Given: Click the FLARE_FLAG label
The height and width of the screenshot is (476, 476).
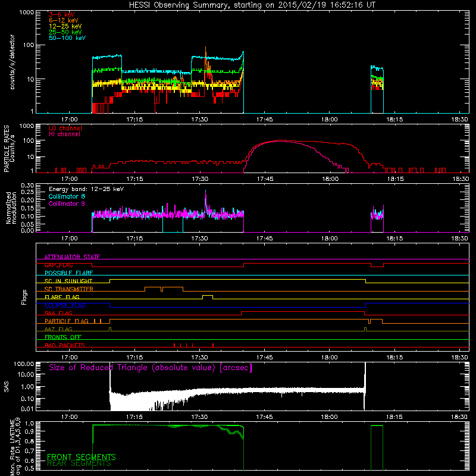Looking at the screenshot, I should [62, 297].
